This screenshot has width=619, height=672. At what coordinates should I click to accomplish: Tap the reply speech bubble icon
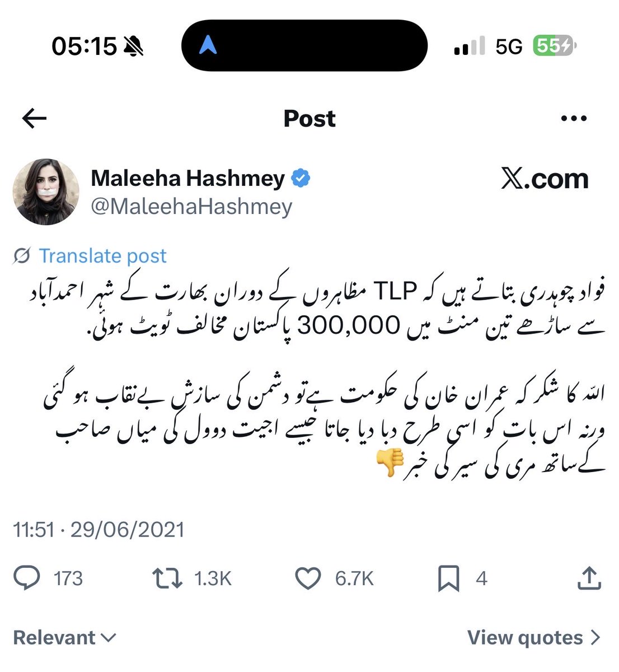pos(26,578)
